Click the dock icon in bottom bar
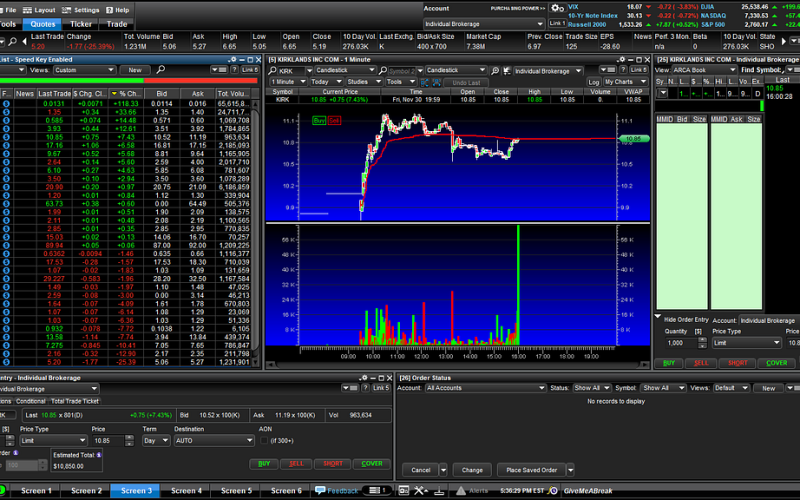This screenshot has height=500, width=800. pyautogui.click(x=439, y=491)
